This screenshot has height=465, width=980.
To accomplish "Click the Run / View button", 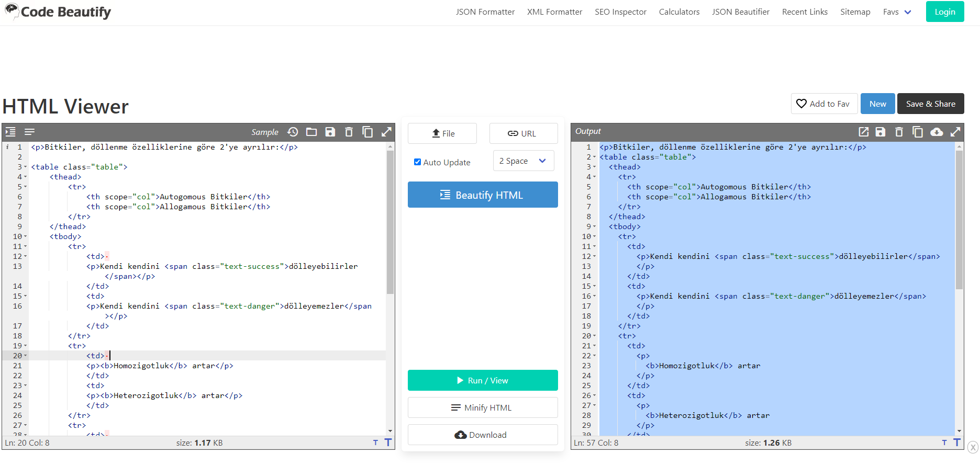I will click(x=483, y=380).
